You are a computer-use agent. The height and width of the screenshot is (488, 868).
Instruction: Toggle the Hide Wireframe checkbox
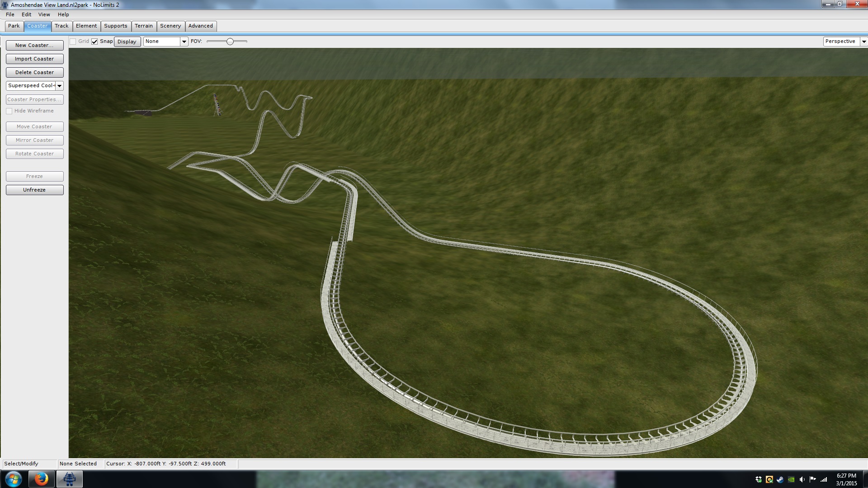pos(9,111)
